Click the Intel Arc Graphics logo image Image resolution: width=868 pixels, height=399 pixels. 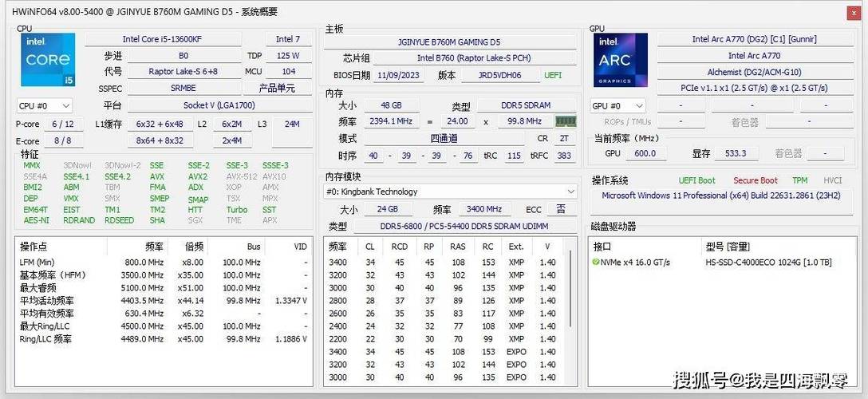tap(621, 60)
